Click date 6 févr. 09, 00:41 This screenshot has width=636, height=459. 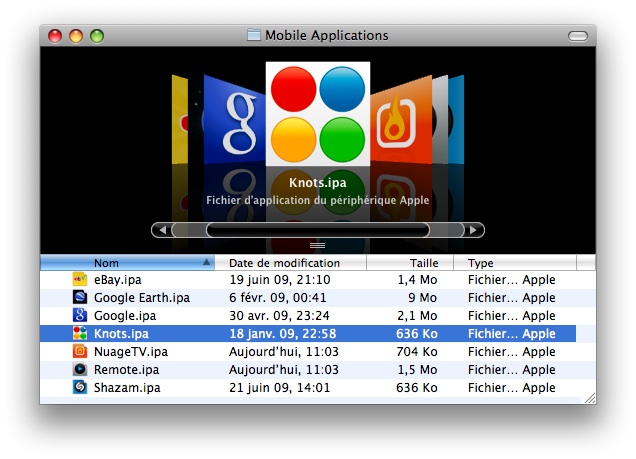coord(278,298)
